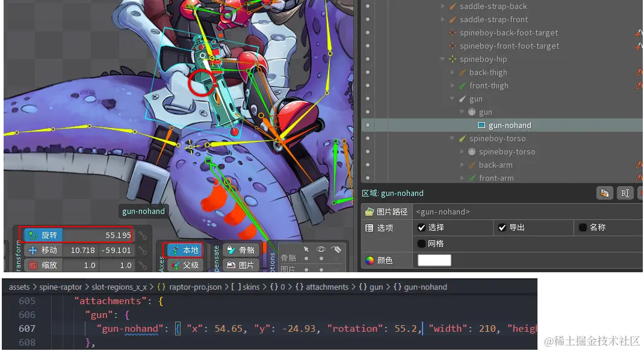Click spineboy-hip crosshair bone icon
Image resolution: width=644 pixels, height=351 pixels.
point(453,59)
